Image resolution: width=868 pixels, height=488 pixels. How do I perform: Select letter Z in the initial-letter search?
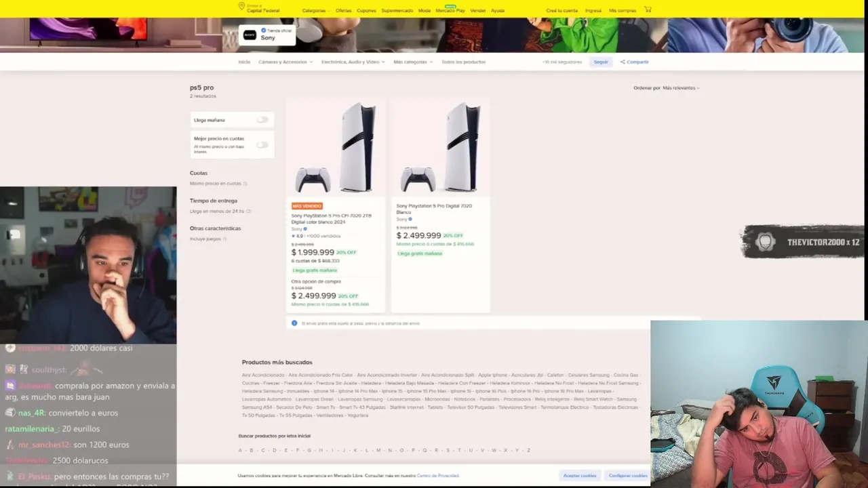tap(528, 450)
